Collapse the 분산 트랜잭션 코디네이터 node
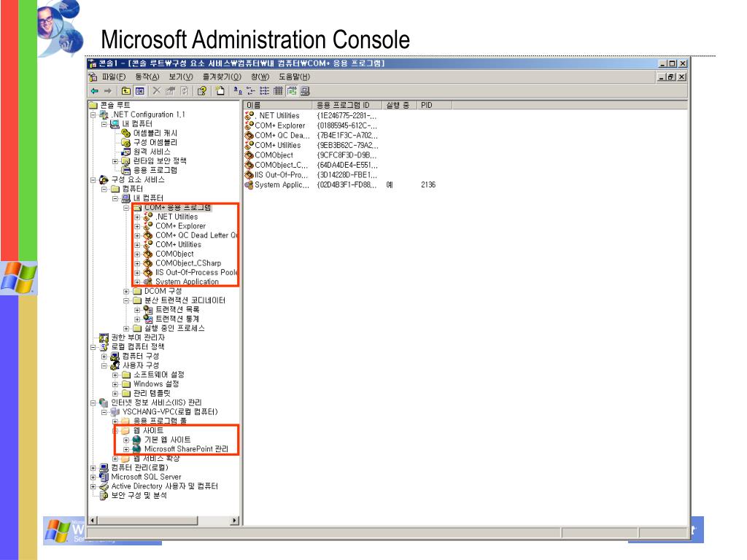 pos(126,300)
